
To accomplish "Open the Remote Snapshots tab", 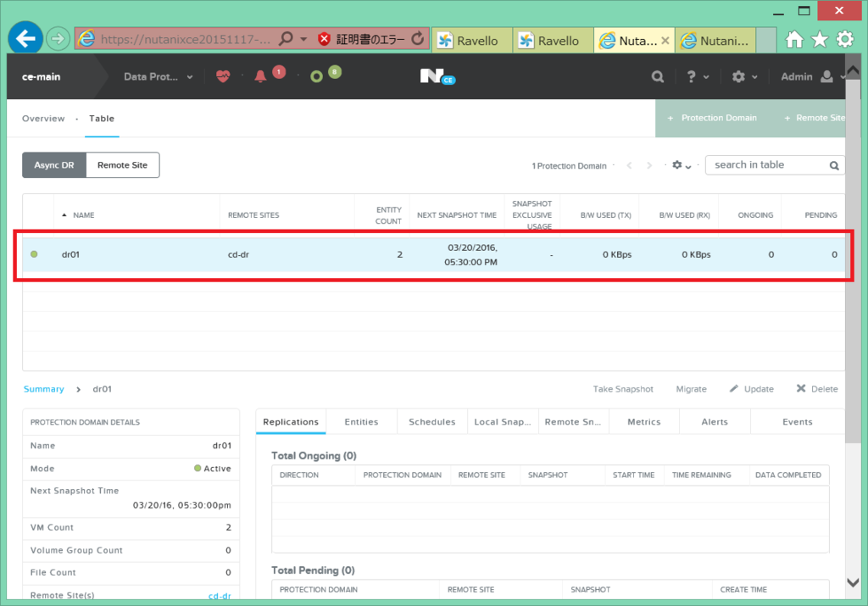I will tap(573, 422).
